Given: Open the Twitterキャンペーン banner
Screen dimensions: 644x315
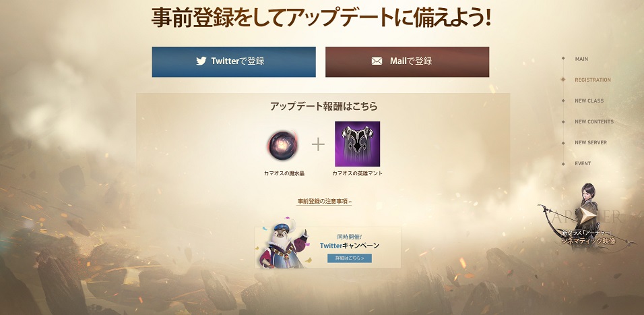Looking at the screenshot, I should 328,247.
